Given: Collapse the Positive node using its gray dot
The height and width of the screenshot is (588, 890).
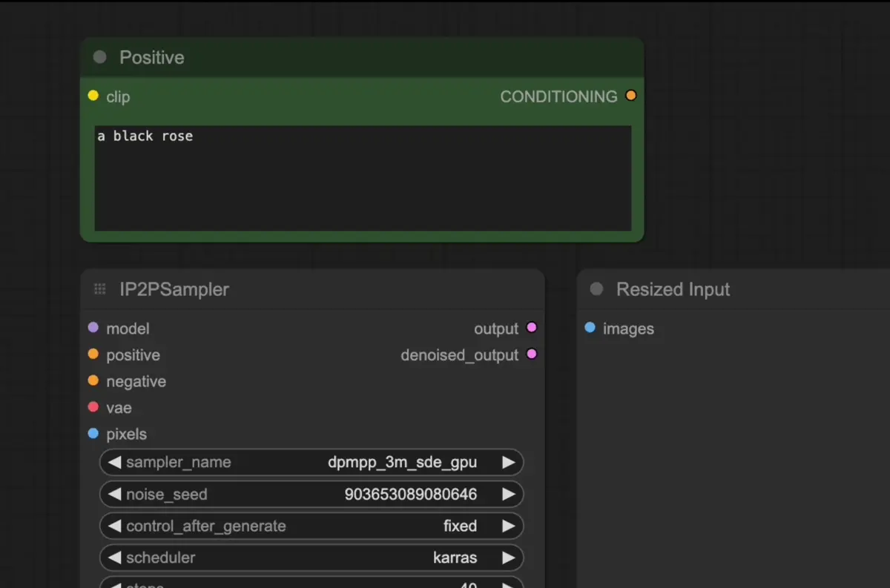Looking at the screenshot, I should pyautogui.click(x=99, y=57).
